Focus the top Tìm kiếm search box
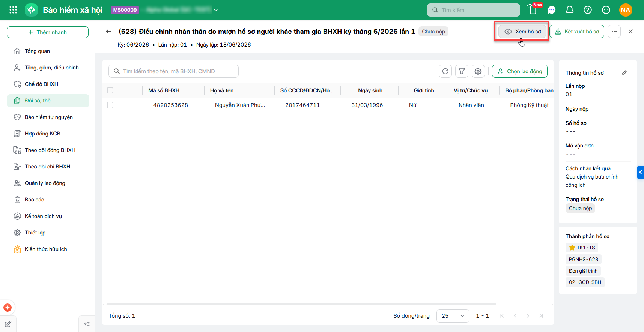 (473, 10)
